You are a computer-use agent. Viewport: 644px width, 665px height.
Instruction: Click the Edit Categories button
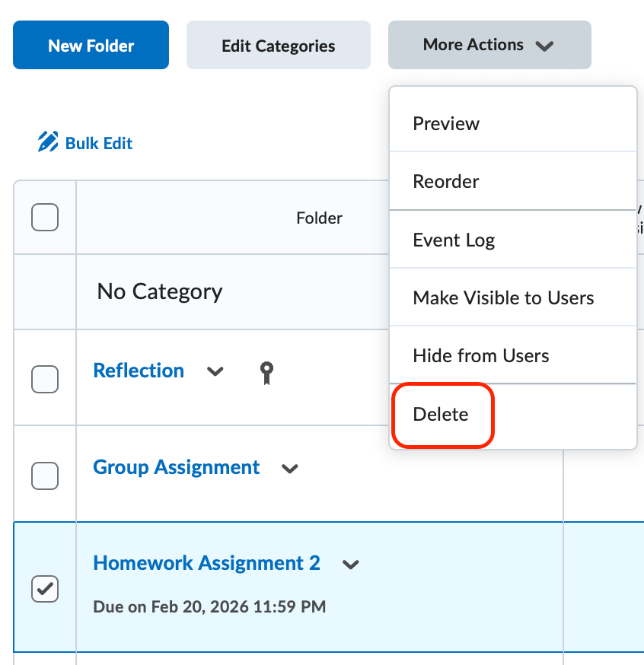tap(278, 46)
